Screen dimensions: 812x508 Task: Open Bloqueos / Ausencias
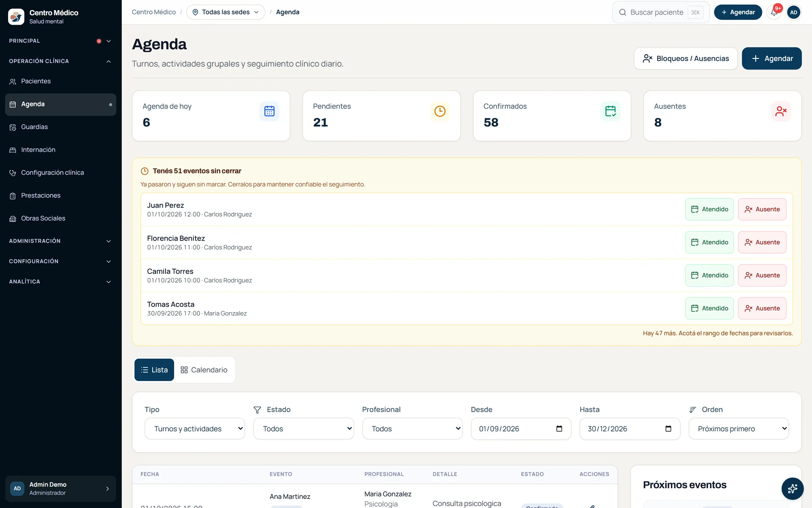[686, 59]
